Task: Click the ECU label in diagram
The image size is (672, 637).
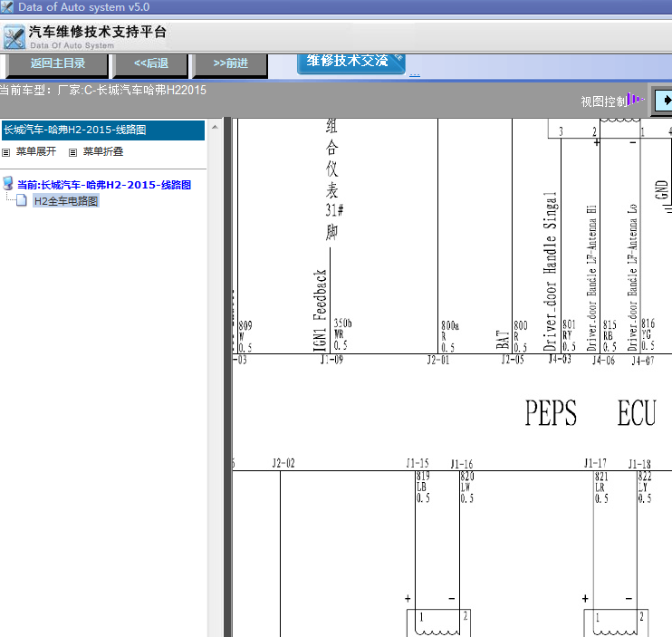Action: 637,413
